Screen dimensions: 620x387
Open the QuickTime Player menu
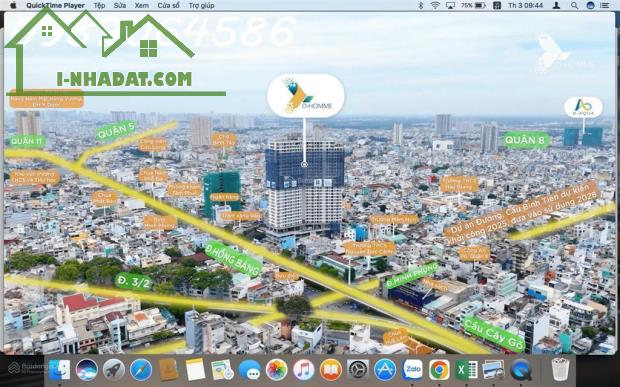click(x=55, y=5)
